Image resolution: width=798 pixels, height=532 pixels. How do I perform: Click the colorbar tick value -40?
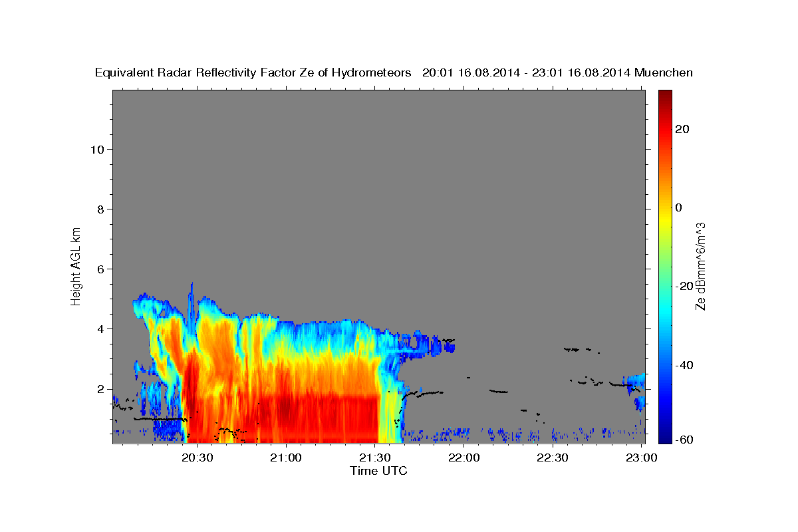[684, 364]
